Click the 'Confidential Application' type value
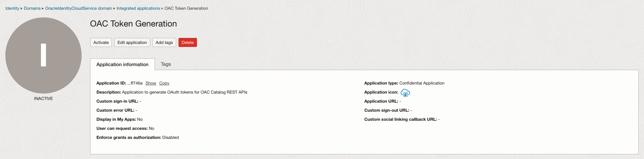The image size is (644, 159). 422,83
